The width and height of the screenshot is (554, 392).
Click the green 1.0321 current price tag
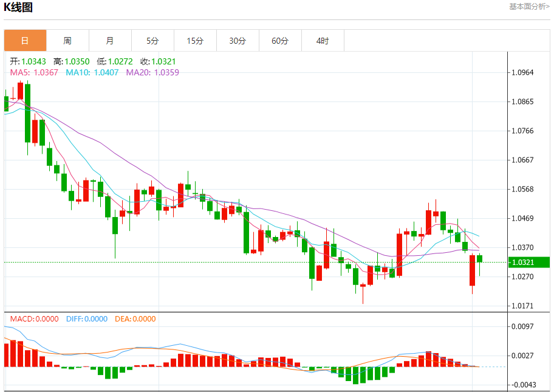[529, 263]
